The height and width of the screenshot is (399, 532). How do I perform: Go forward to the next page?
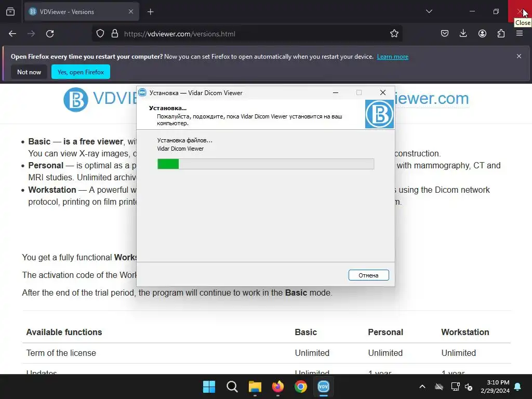pos(31,34)
